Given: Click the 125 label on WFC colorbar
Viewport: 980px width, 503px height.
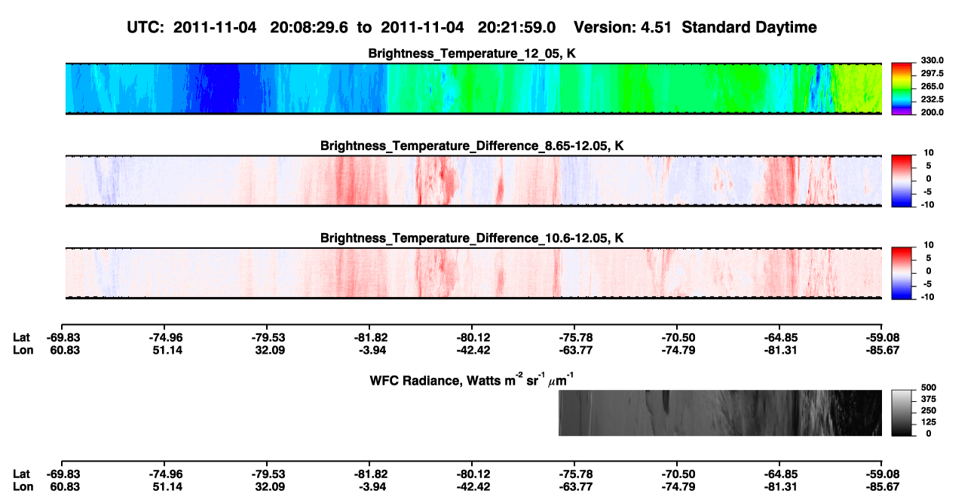Looking at the screenshot, I should pos(928,422).
